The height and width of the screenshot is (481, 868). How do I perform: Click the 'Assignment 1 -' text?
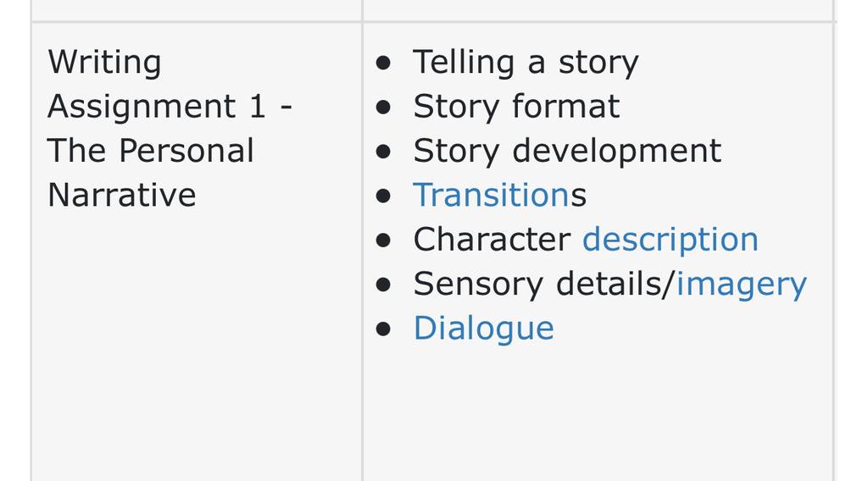click(170, 106)
